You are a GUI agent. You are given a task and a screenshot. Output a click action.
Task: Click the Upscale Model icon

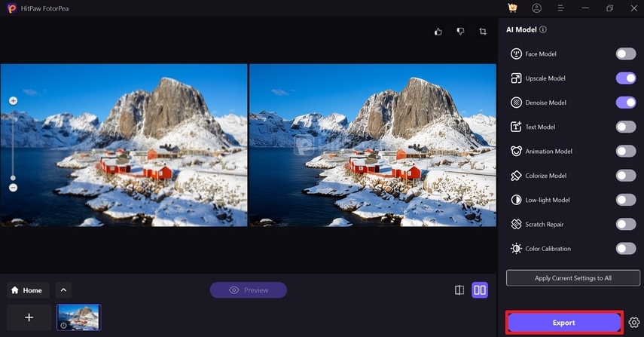coord(516,78)
